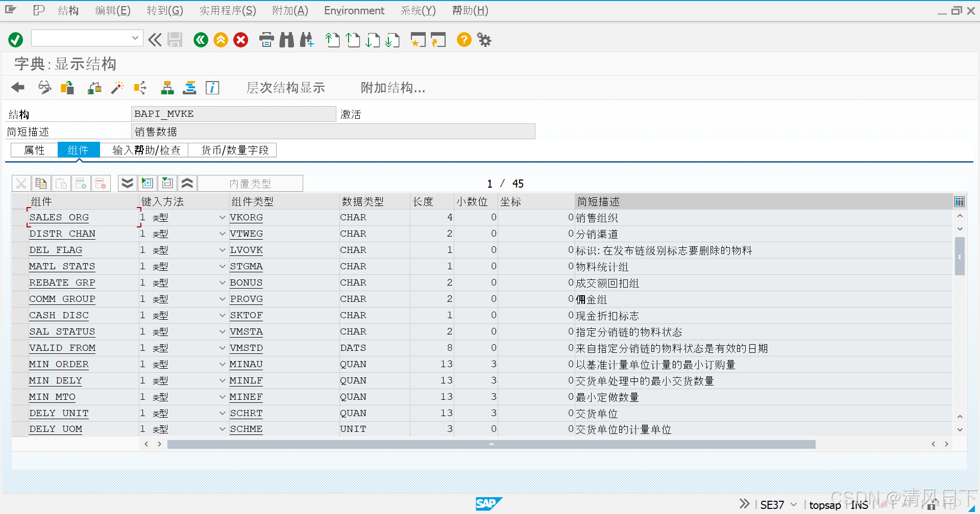Click the green confirm checkmark icon

(x=15, y=40)
